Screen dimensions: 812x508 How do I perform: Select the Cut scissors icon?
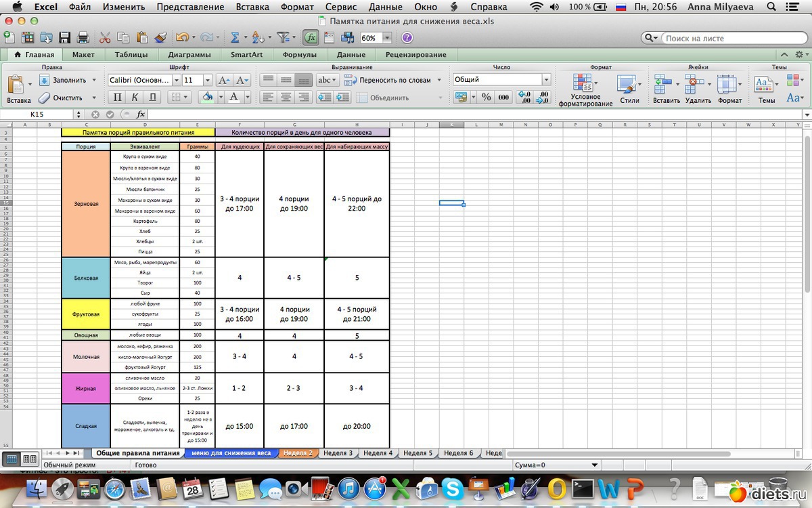coord(105,38)
